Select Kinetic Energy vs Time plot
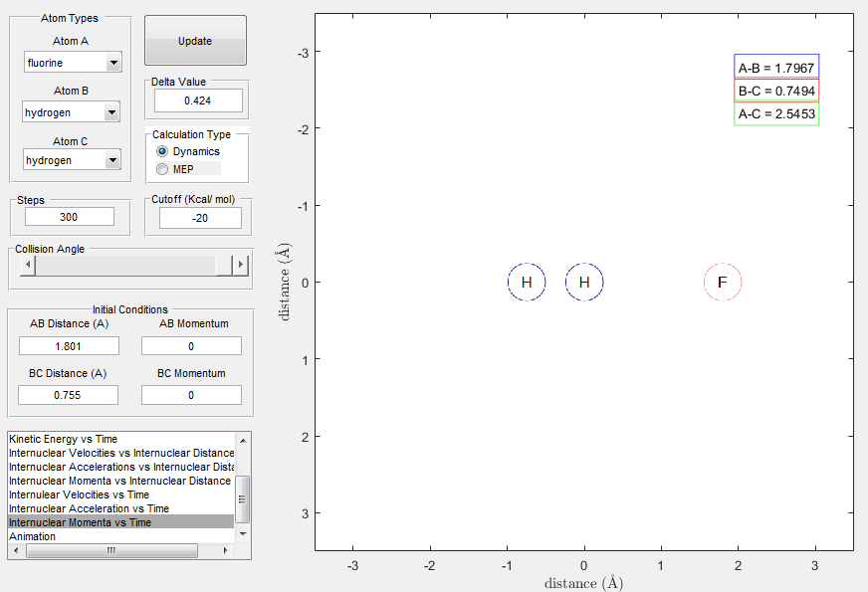The height and width of the screenshot is (592, 868). click(x=63, y=440)
